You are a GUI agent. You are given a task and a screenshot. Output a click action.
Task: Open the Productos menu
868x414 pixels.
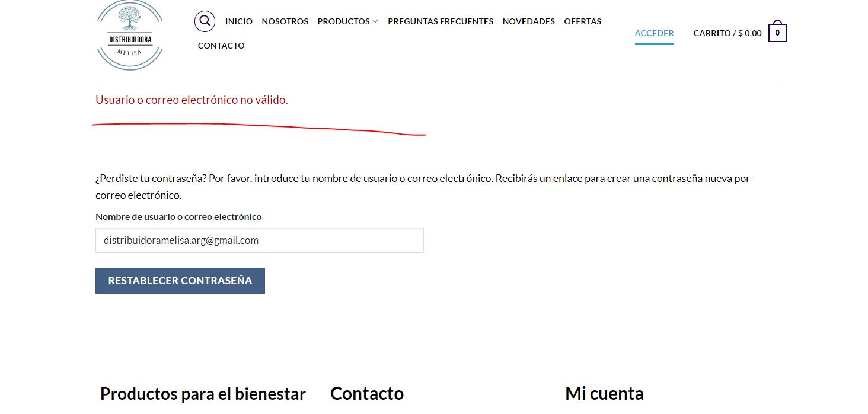[x=344, y=21]
